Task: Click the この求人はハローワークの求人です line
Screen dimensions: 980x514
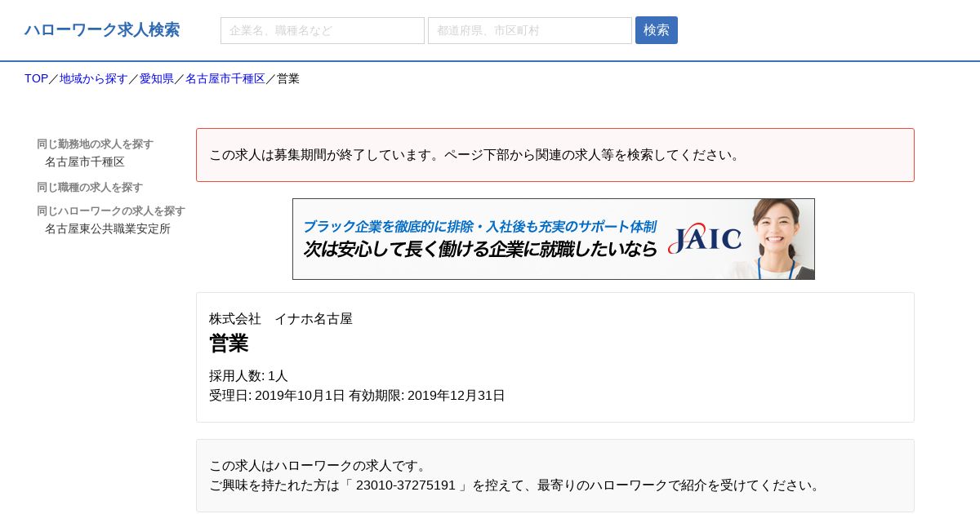Action: (x=320, y=465)
